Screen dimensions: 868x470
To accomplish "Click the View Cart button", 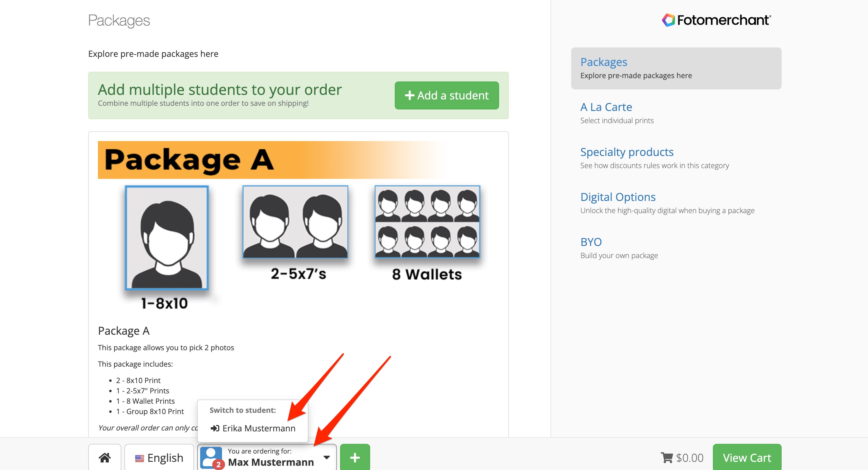I will (x=747, y=457).
